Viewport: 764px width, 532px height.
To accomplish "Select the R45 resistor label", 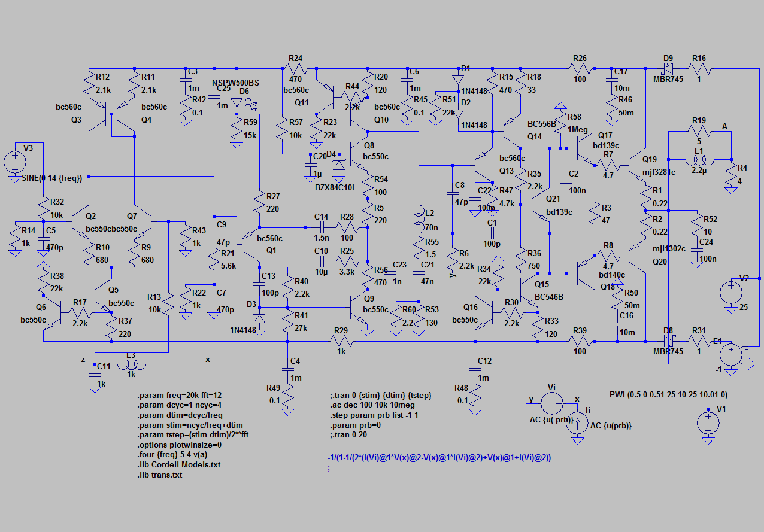I will [x=420, y=99].
